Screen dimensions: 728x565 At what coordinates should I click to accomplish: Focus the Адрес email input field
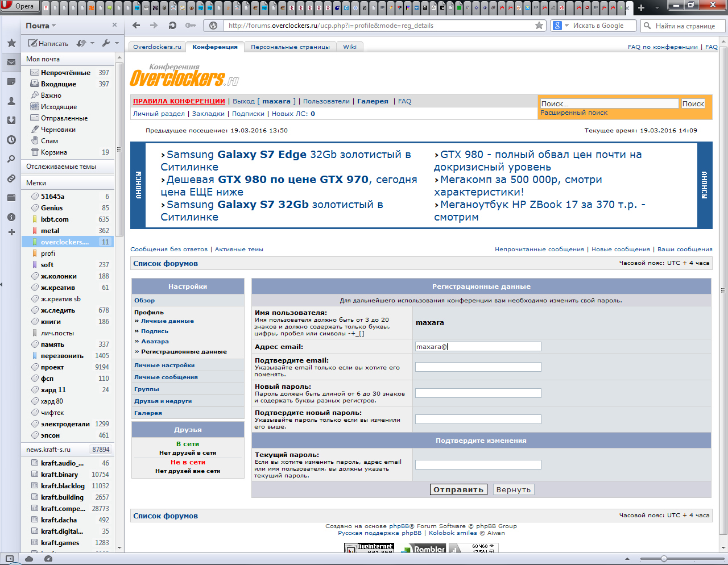(x=478, y=347)
